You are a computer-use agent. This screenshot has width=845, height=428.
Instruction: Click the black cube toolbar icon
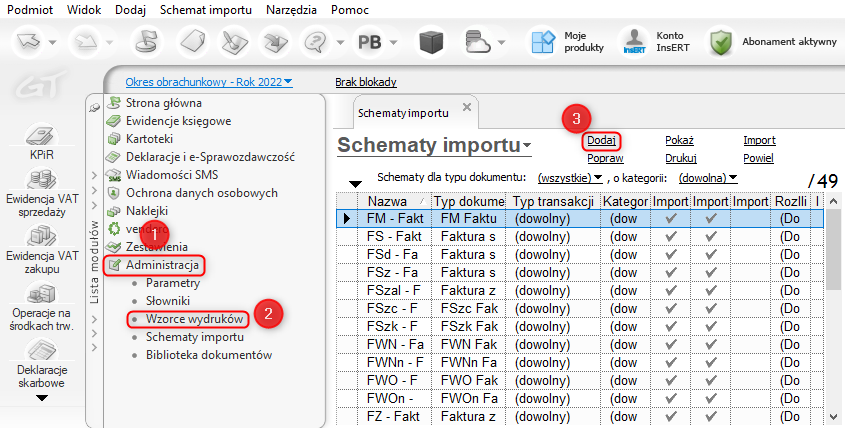[x=431, y=42]
